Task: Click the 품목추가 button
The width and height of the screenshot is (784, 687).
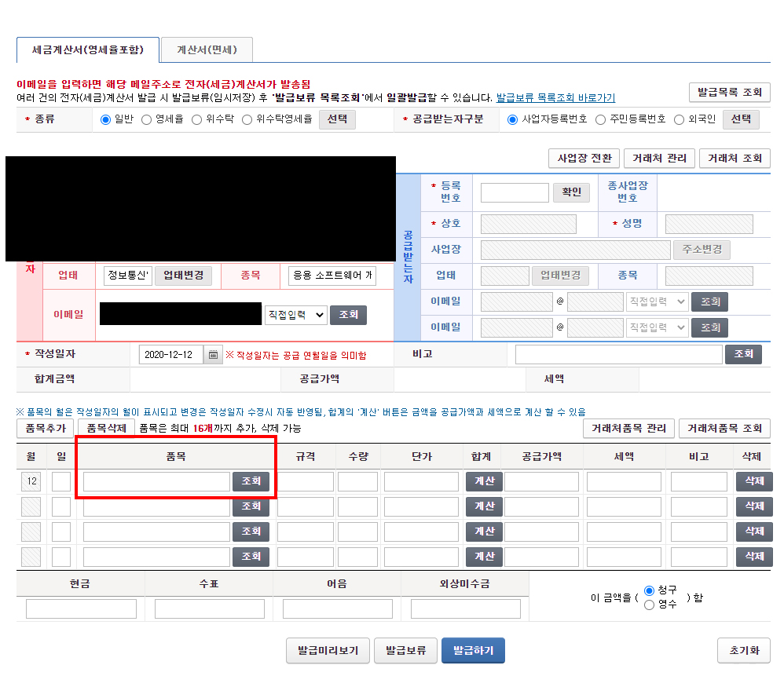Action: pos(45,428)
